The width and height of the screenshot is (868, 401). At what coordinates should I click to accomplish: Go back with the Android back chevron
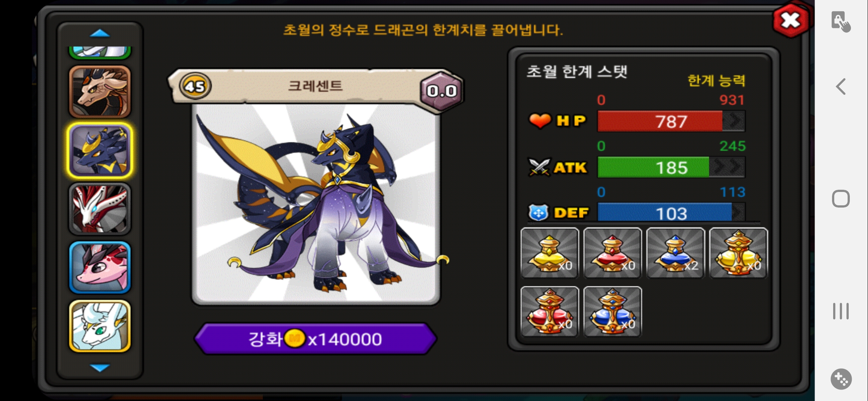tap(841, 87)
